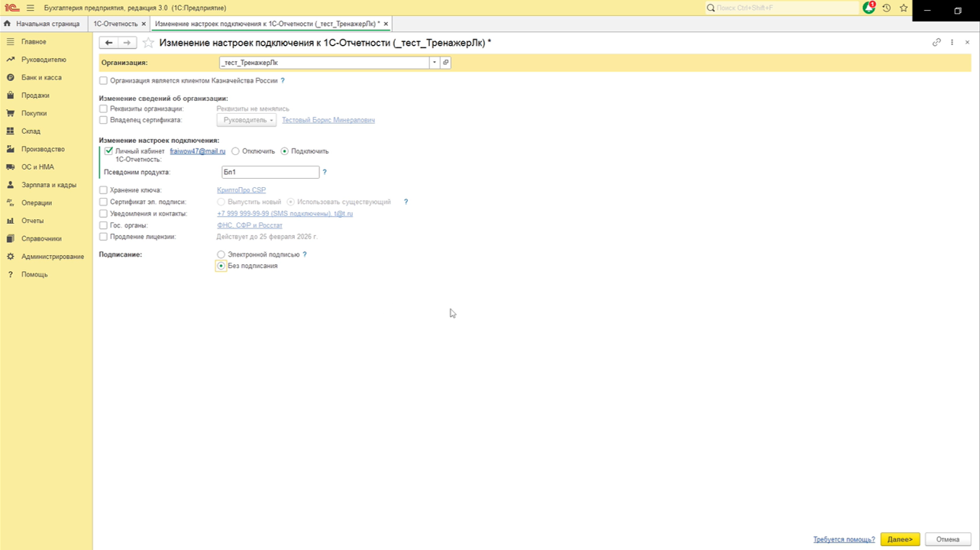
Task: Open organization card button next to field
Action: (445, 63)
